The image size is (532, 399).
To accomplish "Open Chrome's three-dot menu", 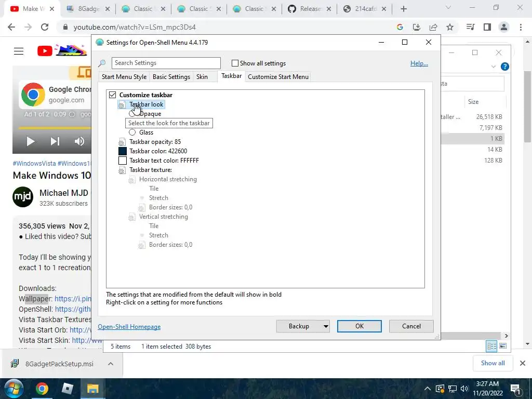I will pos(521,27).
